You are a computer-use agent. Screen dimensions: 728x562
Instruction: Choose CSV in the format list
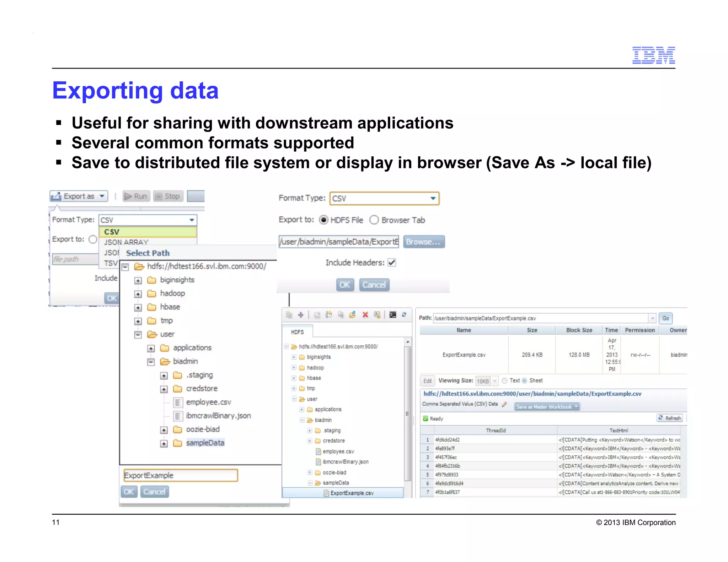(148, 232)
